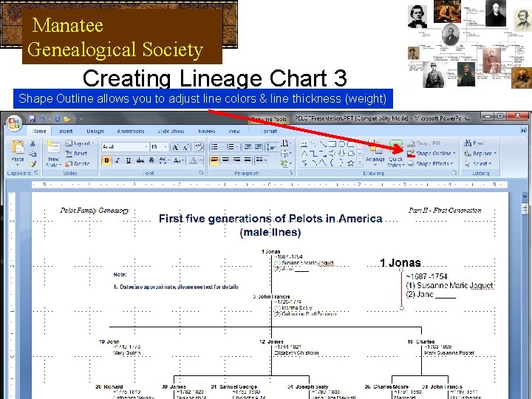532x399 pixels.
Task: Click the vertical scrollbar of slide pane
Action: coord(525,295)
